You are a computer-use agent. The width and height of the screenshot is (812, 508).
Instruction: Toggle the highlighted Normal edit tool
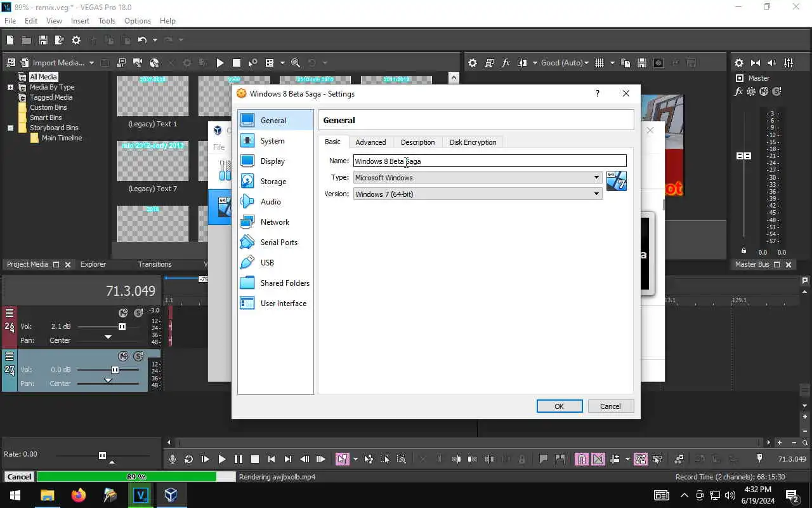[343, 459]
